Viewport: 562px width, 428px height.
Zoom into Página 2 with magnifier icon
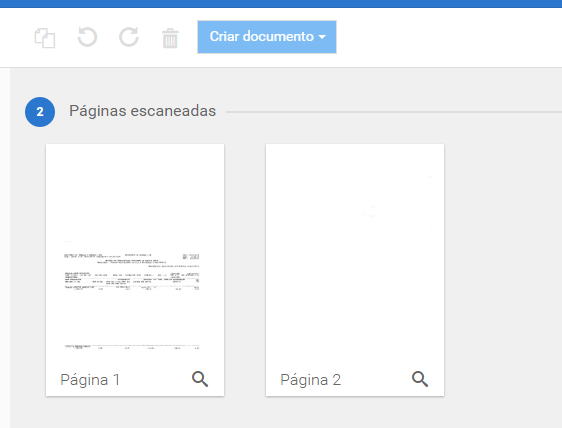tap(420, 379)
